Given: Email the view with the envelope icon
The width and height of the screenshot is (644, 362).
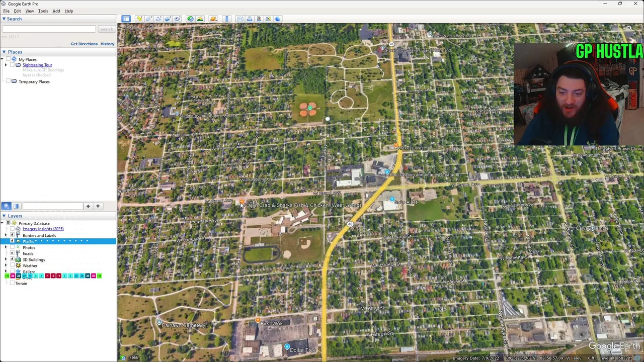Looking at the screenshot, I should (x=240, y=19).
